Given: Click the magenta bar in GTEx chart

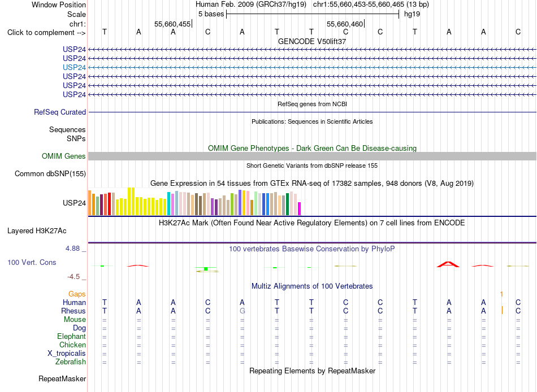Looking at the screenshot, I should coord(300,209).
